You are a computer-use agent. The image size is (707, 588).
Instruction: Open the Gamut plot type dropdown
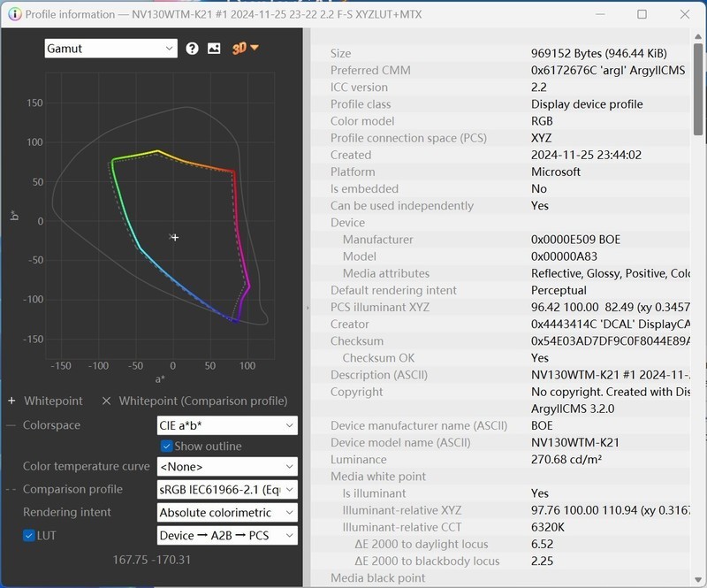pos(111,49)
